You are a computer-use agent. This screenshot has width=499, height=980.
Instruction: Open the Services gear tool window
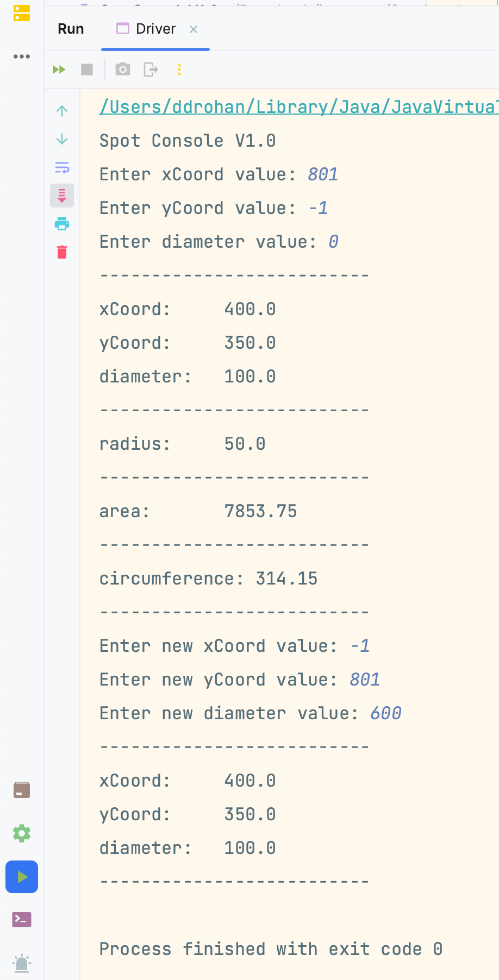[22, 833]
